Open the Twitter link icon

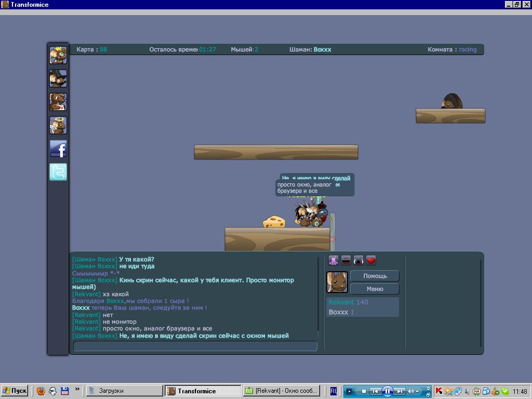tap(58, 171)
